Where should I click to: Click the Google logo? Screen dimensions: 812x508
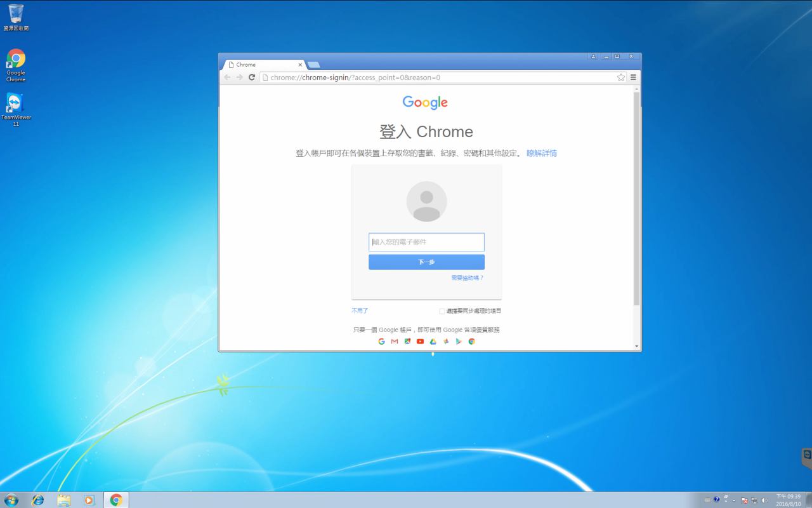tap(425, 103)
